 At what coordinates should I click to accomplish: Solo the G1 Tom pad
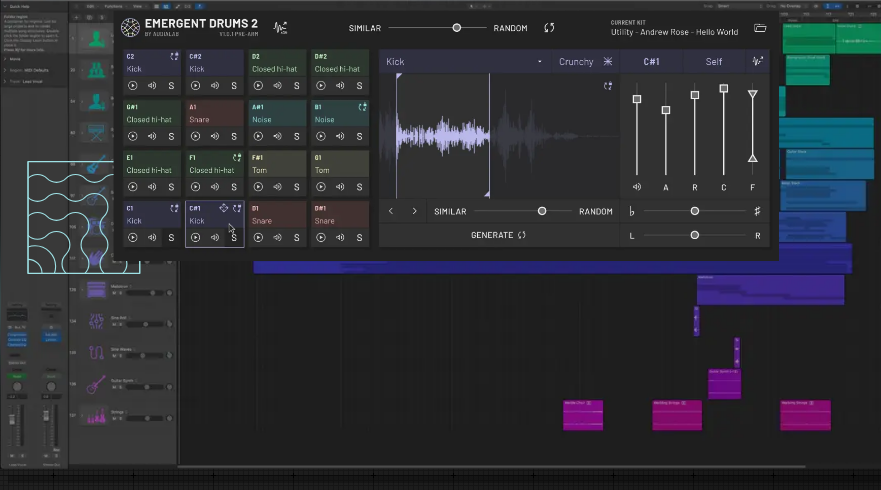(360, 187)
